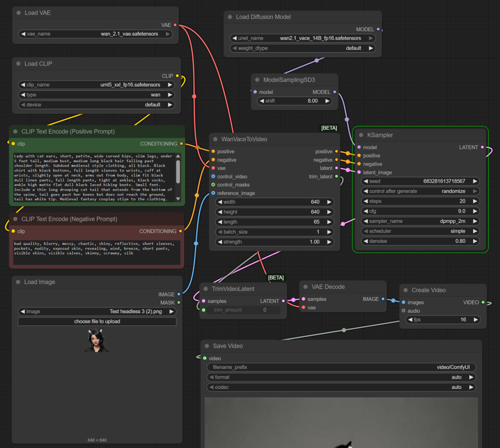Click the denoise value slider in KSampler

click(420, 241)
